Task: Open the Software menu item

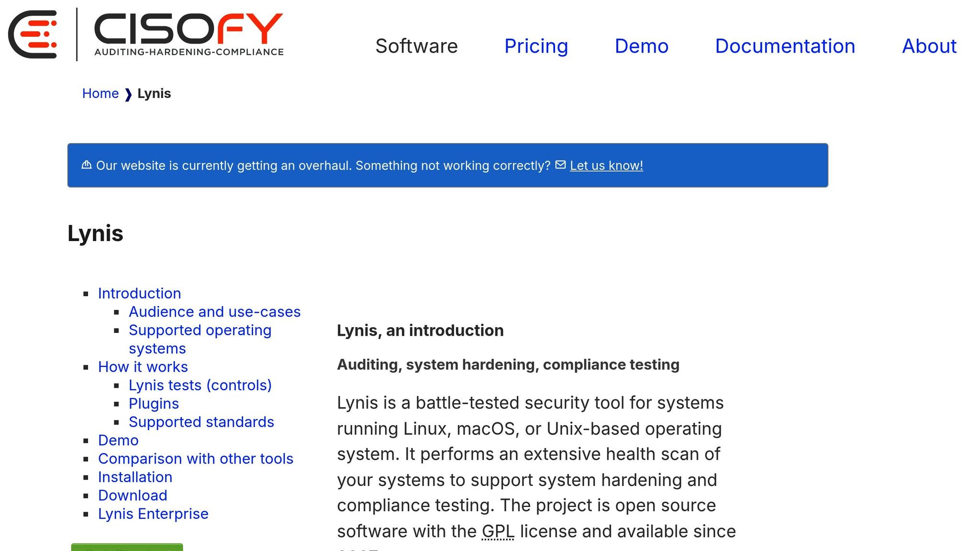Action: pos(416,46)
